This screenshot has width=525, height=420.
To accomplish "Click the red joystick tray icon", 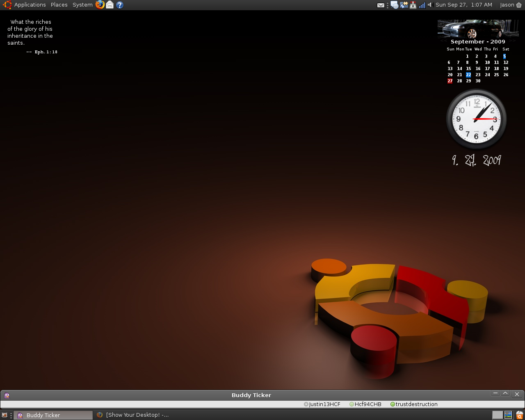I will tap(413, 5).
